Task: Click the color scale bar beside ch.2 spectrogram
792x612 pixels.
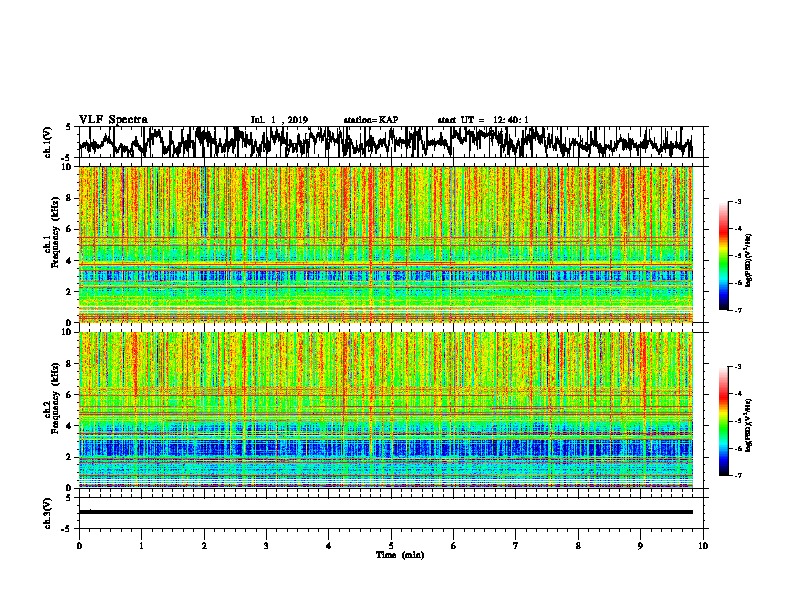Action: coord(724,421)
